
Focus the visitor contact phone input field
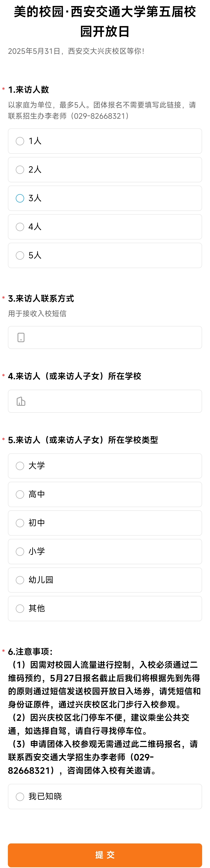coord(105,337)
